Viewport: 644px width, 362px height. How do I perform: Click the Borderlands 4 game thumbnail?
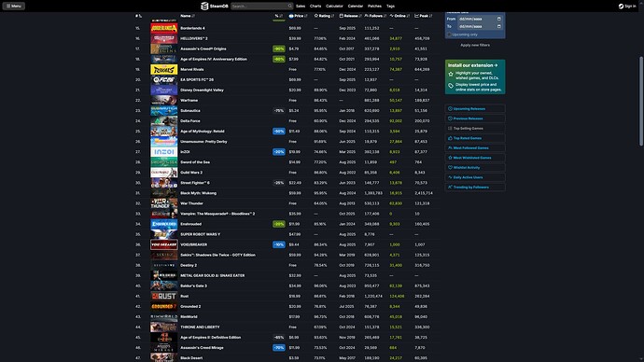pos(164,28)
